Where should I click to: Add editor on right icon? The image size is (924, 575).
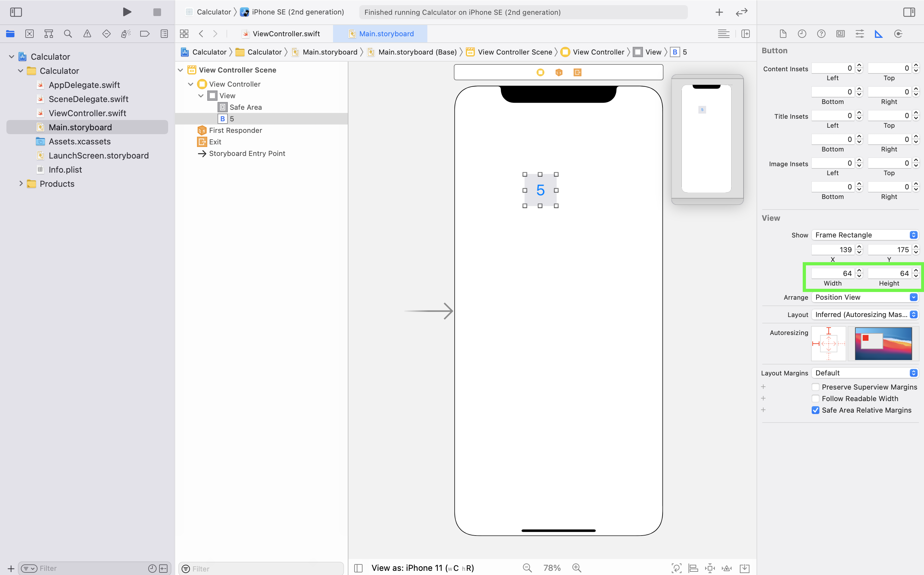click(x=745, y=34)
